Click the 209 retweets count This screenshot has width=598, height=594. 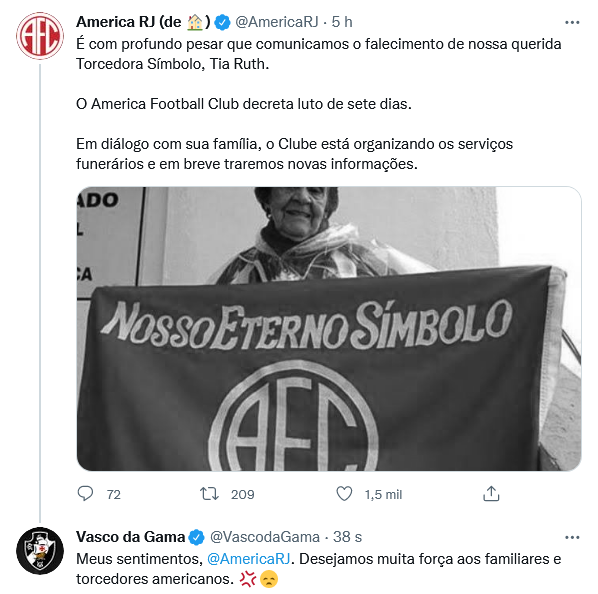point(243,494)
